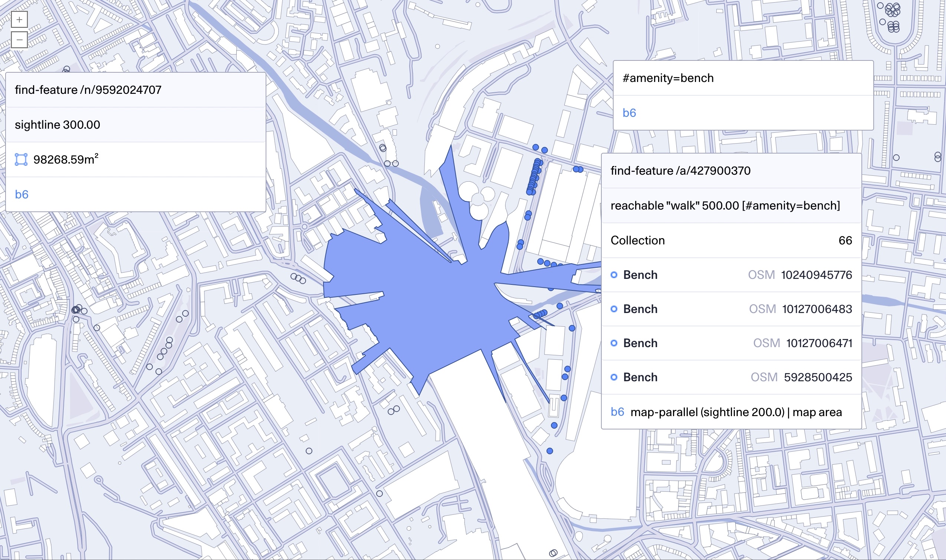
Task: Click the b6 label before map-parallel text
Action: [617, 412]
